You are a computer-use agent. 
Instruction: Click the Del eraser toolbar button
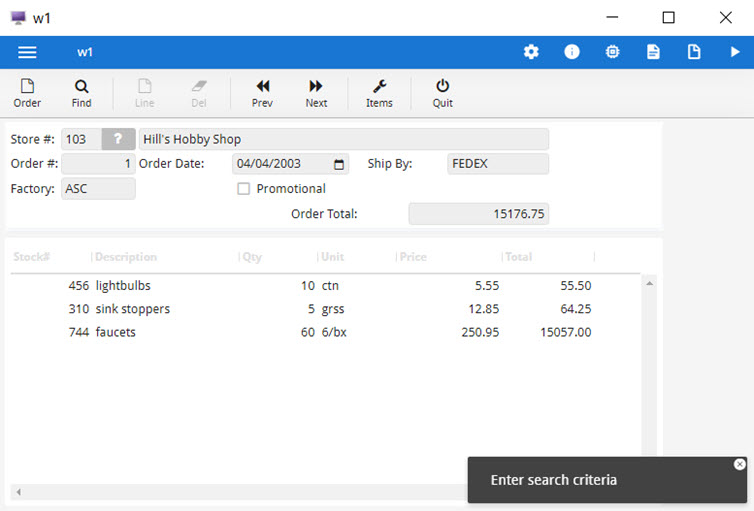(x=199, y=93)
